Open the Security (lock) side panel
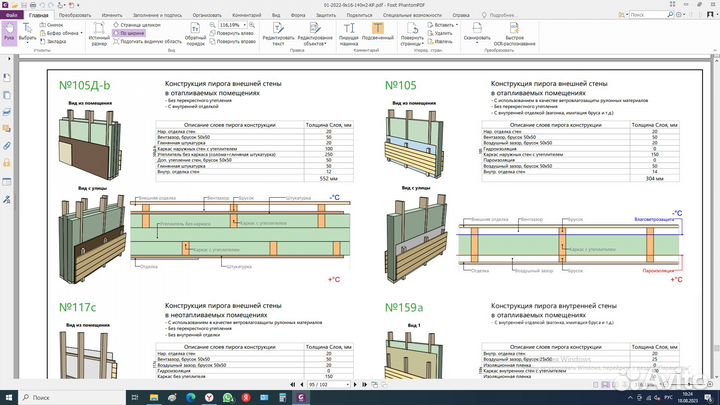 coord(6,163)
